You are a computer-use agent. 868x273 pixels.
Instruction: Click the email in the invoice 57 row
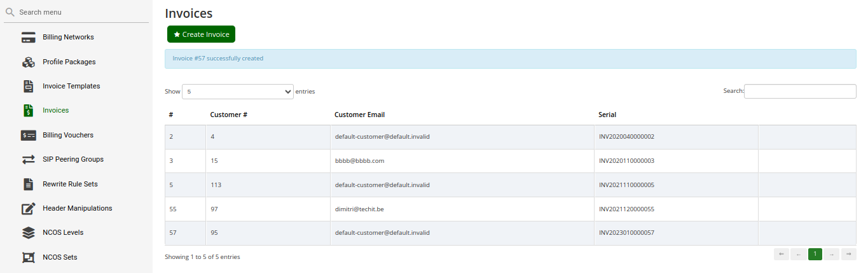point(382,233)
